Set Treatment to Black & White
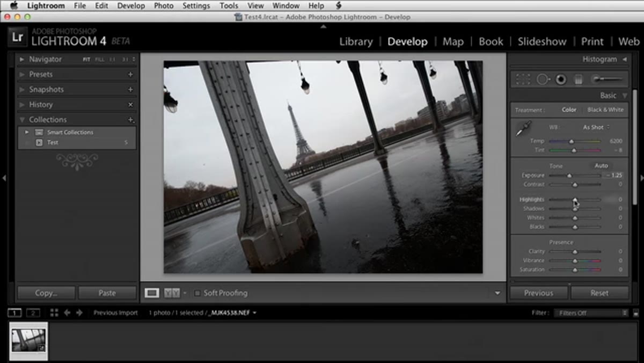Image resolution: width=644 pixels, height=363 pixels. click(x=605, y=110)
